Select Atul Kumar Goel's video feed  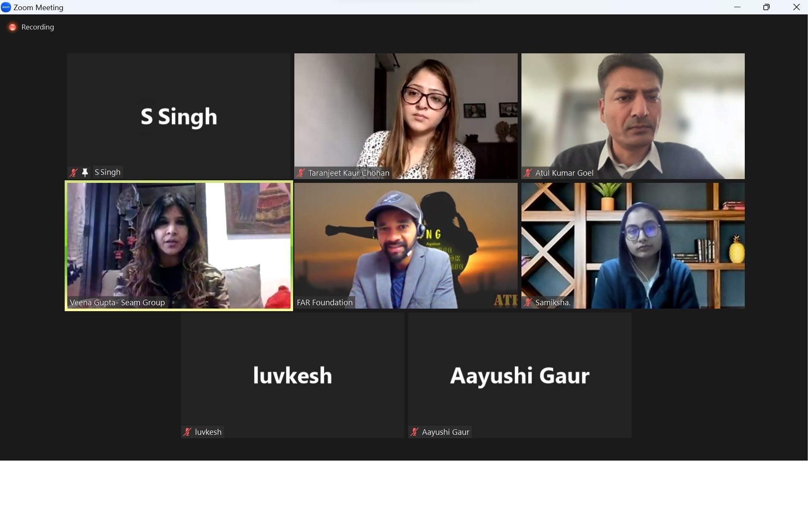pos(633,116)
